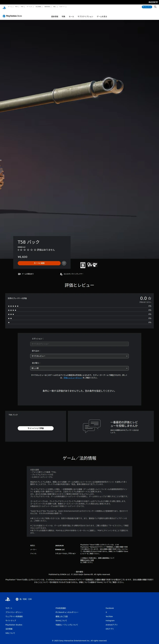159x644 pixels.
Task: Add T58 pack to wishlist heart
Action: click(64, 263)
